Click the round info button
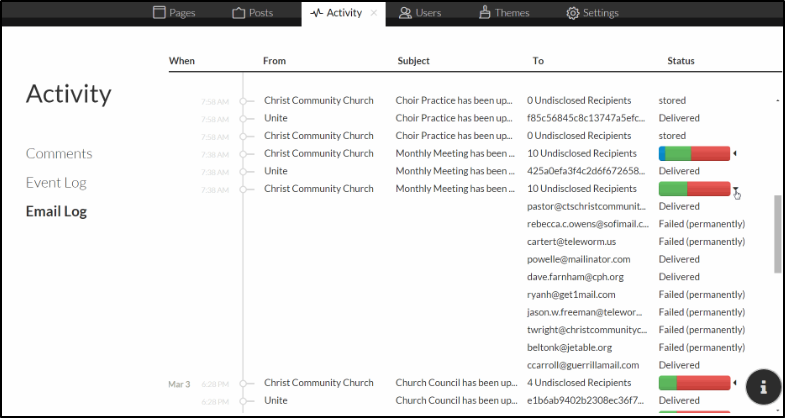Viewport: 785px width, 418px height. 763,385
